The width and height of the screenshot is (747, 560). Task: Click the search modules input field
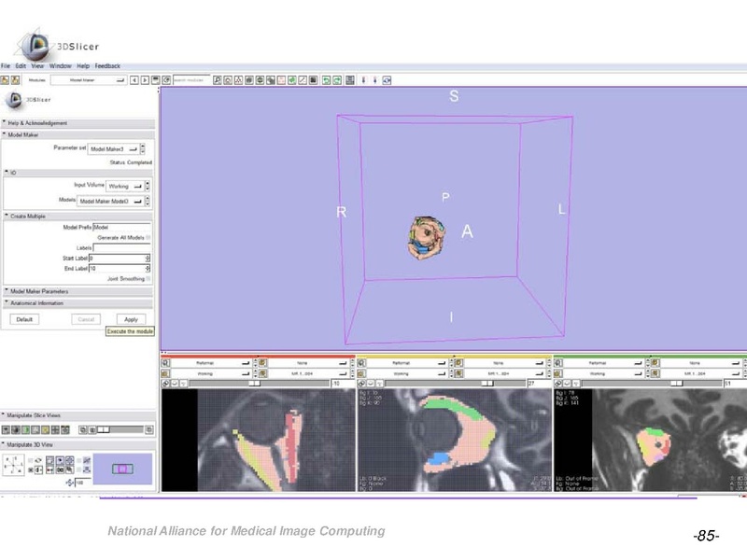(x=191, y=80)
